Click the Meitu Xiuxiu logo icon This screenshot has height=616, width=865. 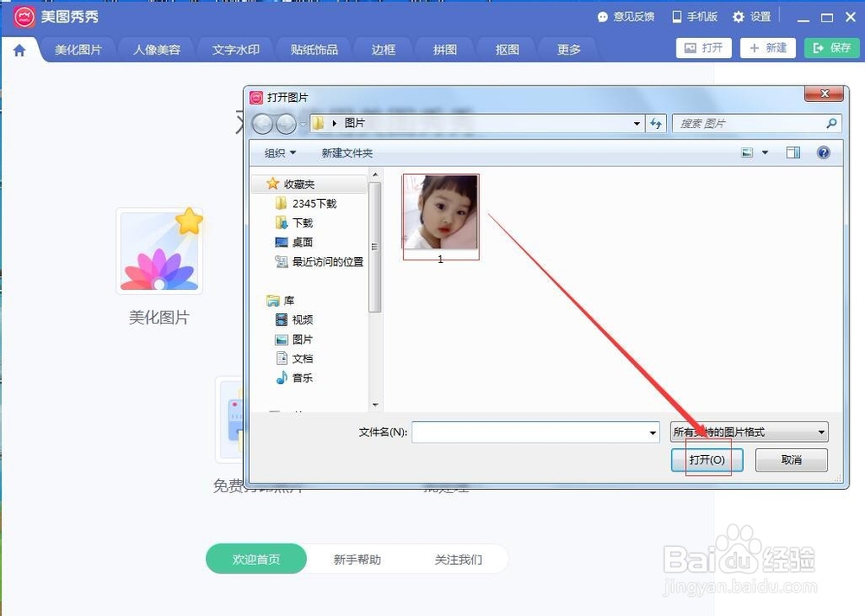(24, 16)
